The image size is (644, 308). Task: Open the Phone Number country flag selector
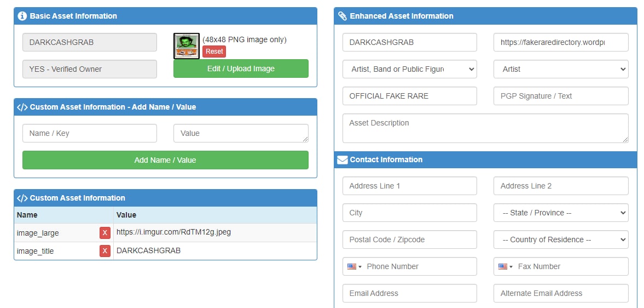(355, 266)
